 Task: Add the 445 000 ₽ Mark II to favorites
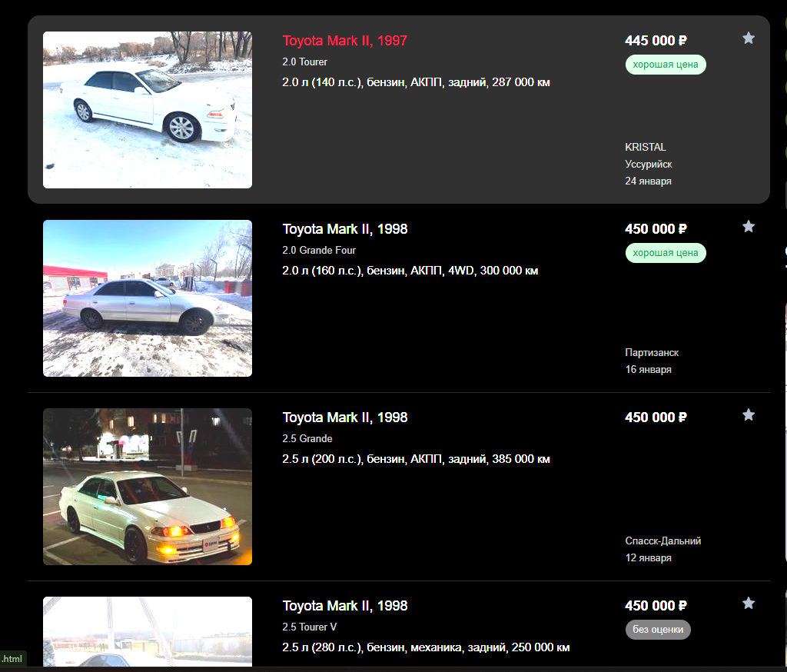(749, 38)
